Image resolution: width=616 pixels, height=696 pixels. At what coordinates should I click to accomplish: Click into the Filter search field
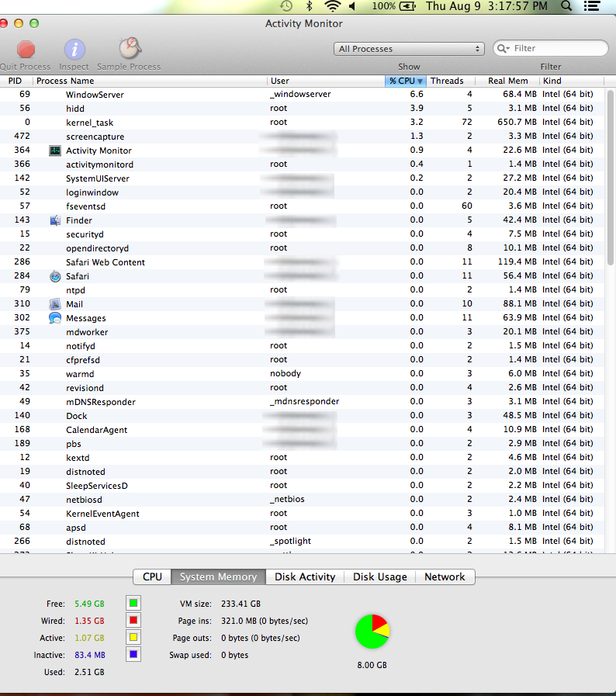click(550, 48)
